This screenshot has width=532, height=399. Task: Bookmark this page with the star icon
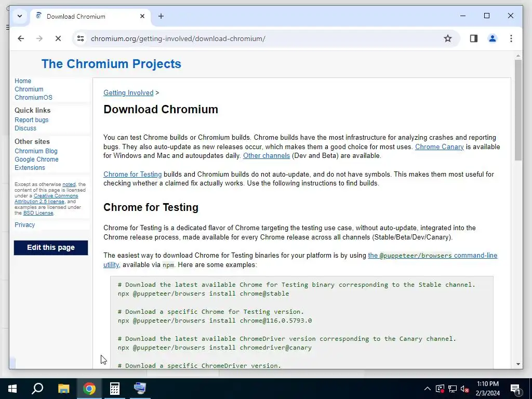(x=447, y=38)
